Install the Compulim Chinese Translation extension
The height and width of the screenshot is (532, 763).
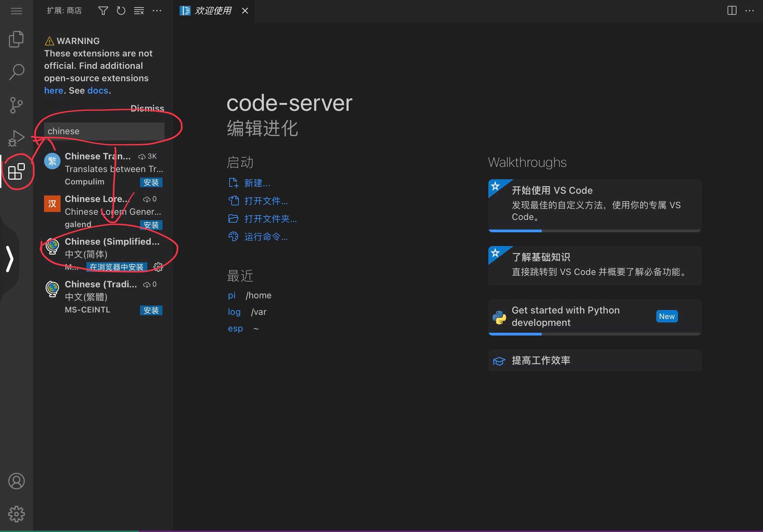click(x=151, y=182)
